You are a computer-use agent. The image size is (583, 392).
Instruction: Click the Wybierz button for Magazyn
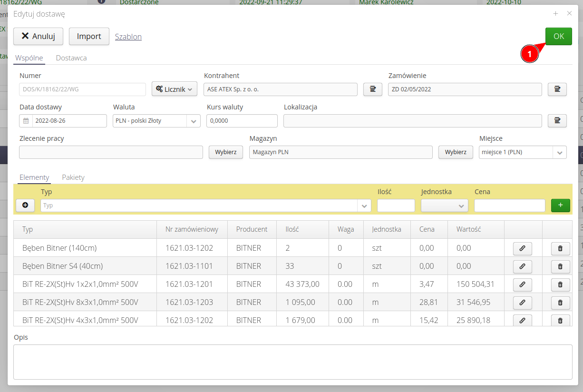click(x=455, y=152)
